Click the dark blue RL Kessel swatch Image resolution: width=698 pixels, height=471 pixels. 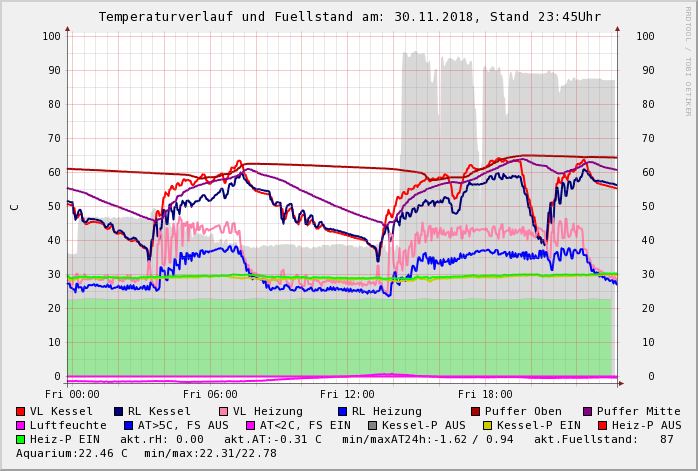click(x=119, y=411)
